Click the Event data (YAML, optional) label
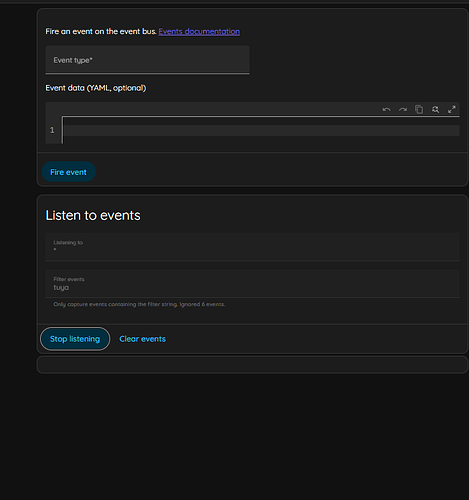The width and height of the screenshot is (469, 500). coord(96,88)
